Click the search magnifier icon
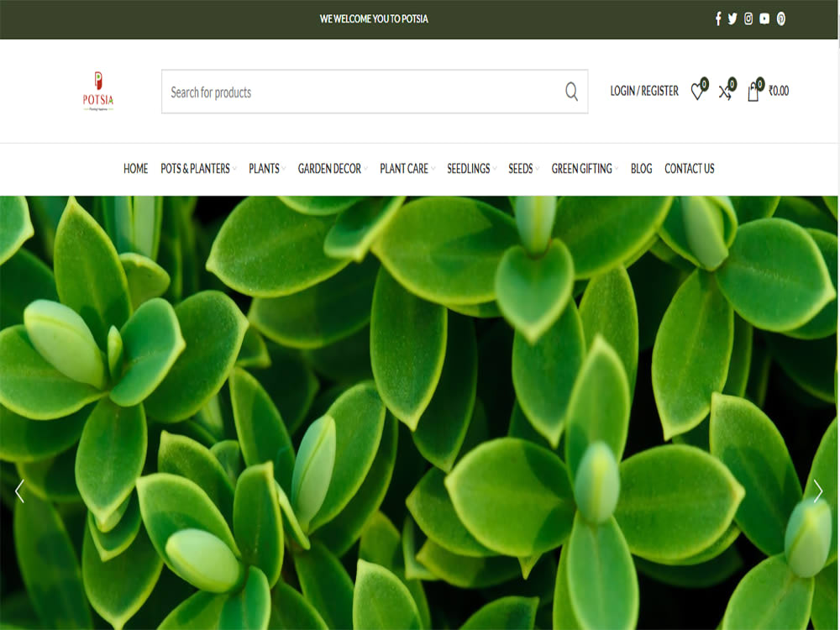The image size is (840, 630). [572, 92]
